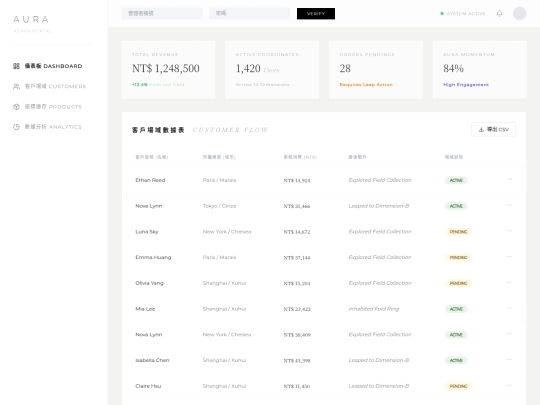
Task: Open row menu for Mia Lee
Action: pos(509,308)
